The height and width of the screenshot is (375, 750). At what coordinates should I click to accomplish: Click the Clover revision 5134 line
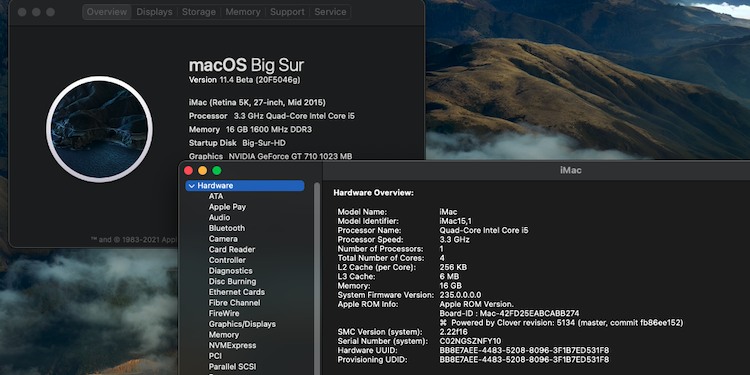[x=561, y=323]
